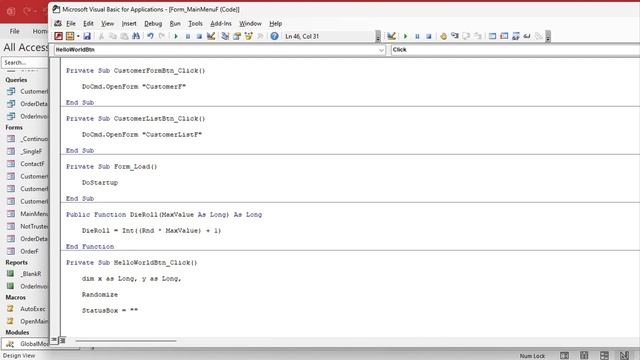Run the sub from the standard toolbar play icon
Viewport: 640px width, 360px height.
pos(176,36)
